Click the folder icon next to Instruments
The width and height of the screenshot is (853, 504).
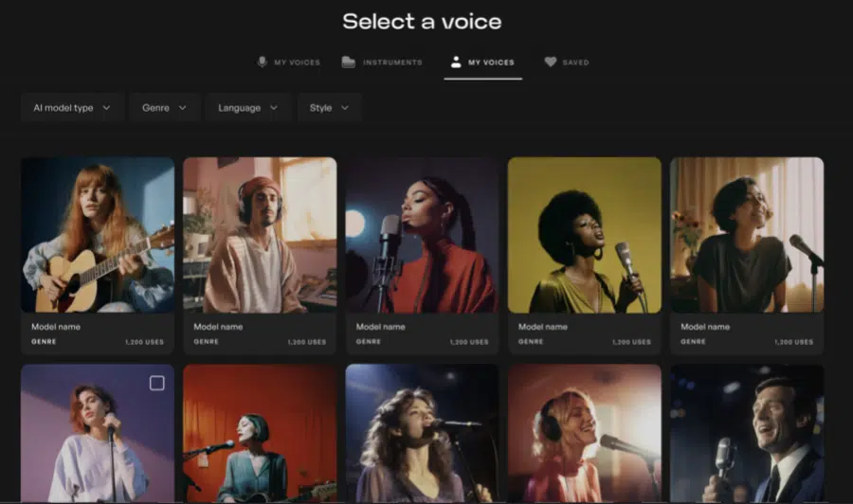348,62
